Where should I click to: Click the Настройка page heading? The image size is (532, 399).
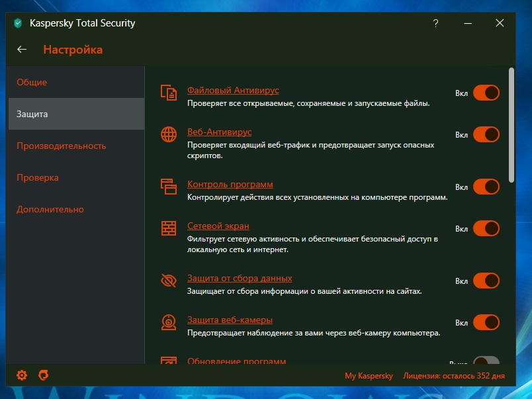coord(73,50)
